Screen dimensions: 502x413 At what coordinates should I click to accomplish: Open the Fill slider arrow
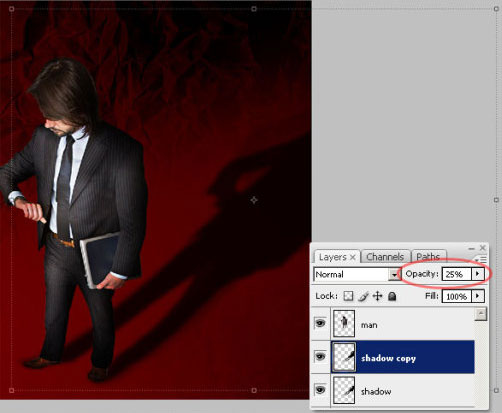click(x=478, y=296)
